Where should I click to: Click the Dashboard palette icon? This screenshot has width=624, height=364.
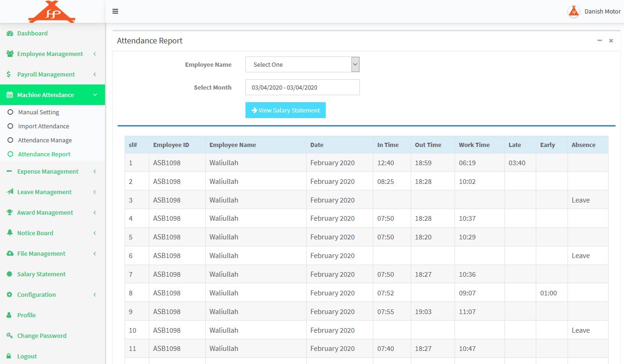point(9,34)
